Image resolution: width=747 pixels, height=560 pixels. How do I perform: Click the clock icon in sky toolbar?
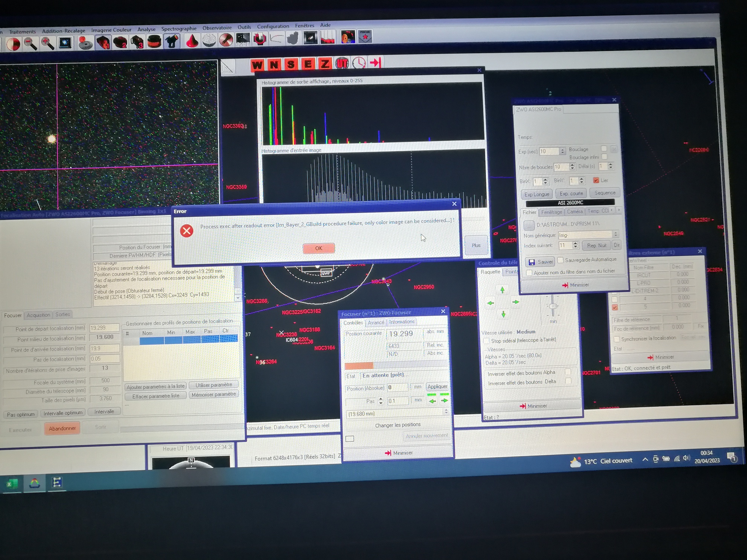coord(359,63)
